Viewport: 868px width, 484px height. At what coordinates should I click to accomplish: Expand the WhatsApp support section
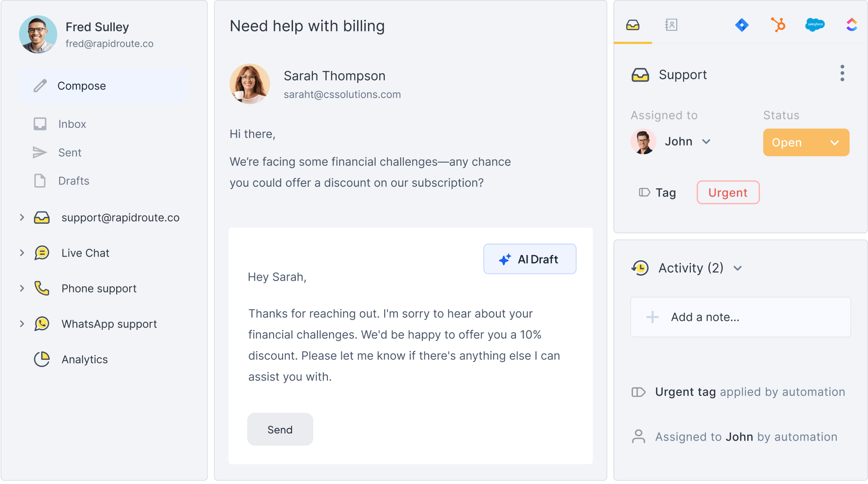22,324
